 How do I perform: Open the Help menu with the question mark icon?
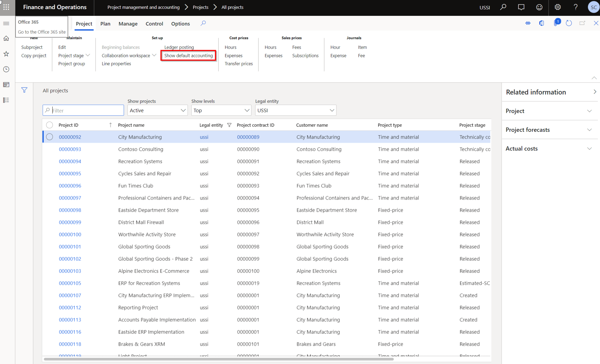click(575, 7)
